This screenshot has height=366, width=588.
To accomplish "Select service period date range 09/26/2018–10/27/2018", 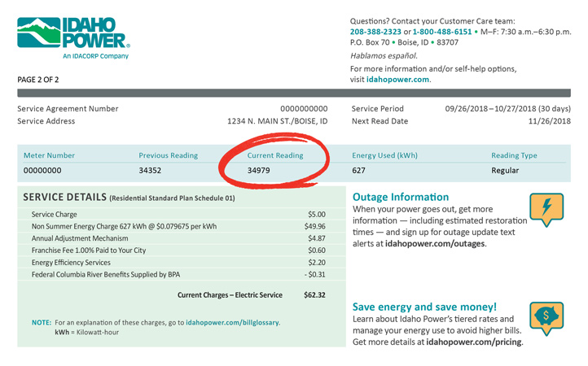I will click(490, 109).
